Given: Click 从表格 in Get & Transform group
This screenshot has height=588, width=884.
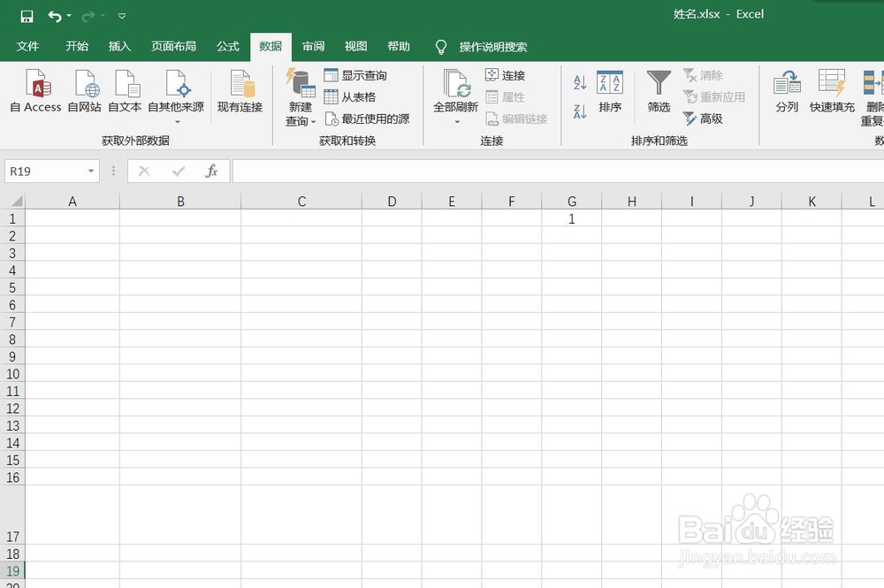Looking at the screenshot, I should tap(353, 96).
